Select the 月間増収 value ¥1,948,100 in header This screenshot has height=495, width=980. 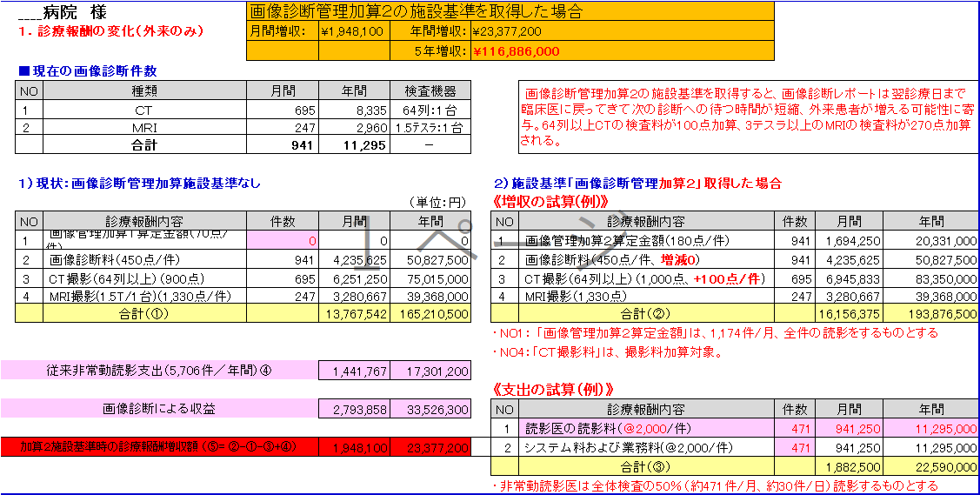click(352, 31)
